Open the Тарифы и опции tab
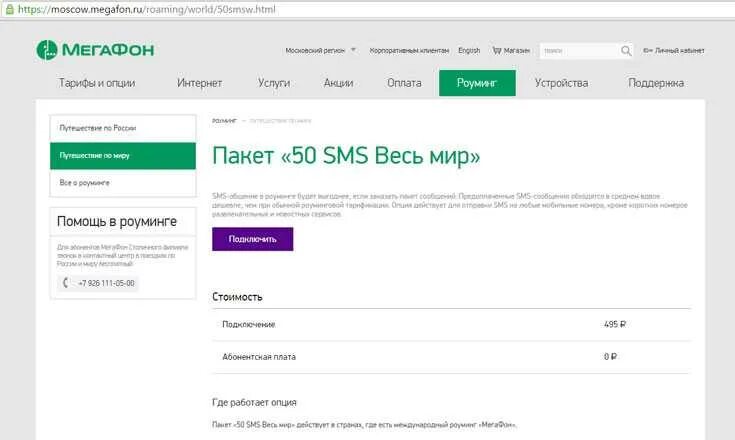The height and width of the screenshot is (440, 735). [x=97, y=83]
